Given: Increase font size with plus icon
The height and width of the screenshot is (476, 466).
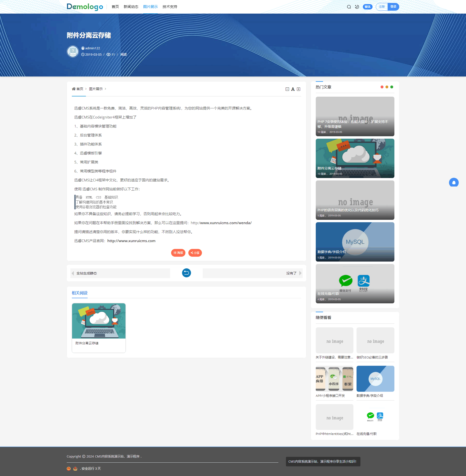Looking at the screenshot, I should 298,89.
